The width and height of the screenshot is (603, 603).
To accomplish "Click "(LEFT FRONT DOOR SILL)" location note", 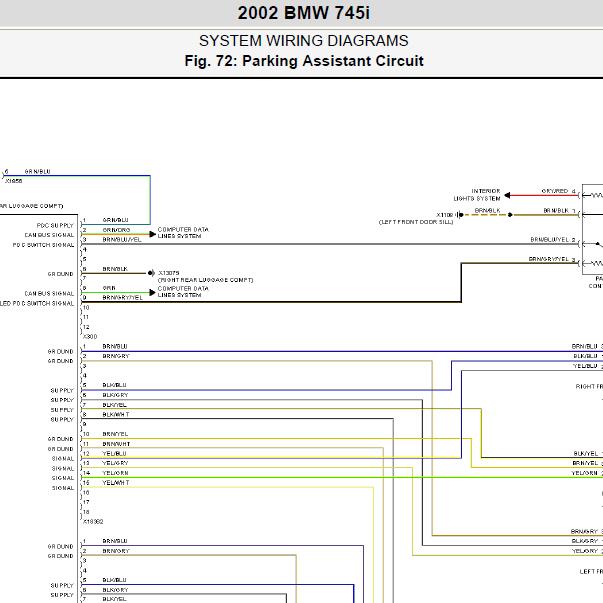I will 416,222.
